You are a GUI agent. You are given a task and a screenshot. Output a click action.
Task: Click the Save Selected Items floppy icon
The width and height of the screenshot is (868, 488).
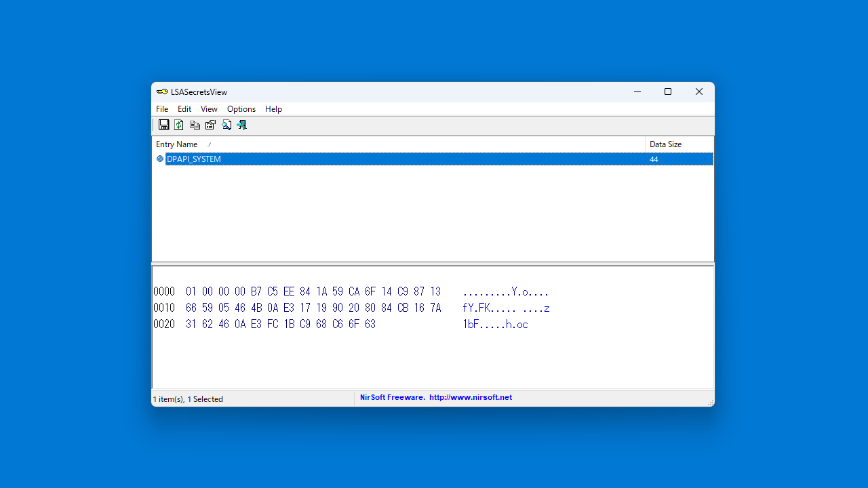tap(163, 125)
